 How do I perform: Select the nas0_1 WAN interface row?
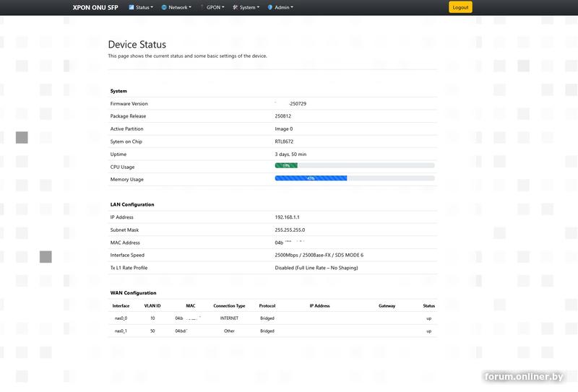121,331
